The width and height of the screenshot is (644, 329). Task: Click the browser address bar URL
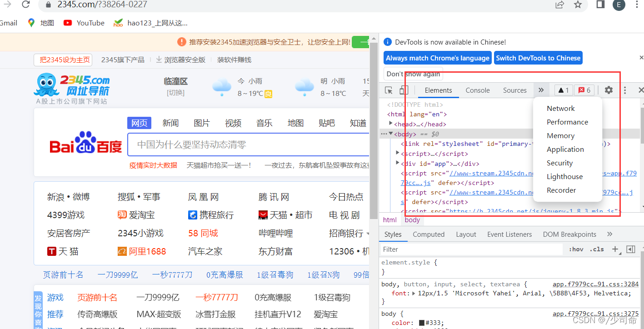click(102, 5)
